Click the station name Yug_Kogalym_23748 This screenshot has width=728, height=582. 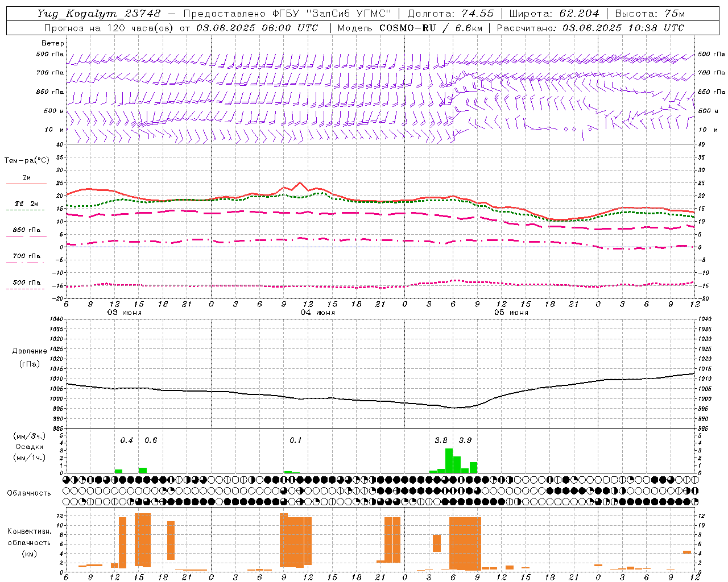point(98,14)
